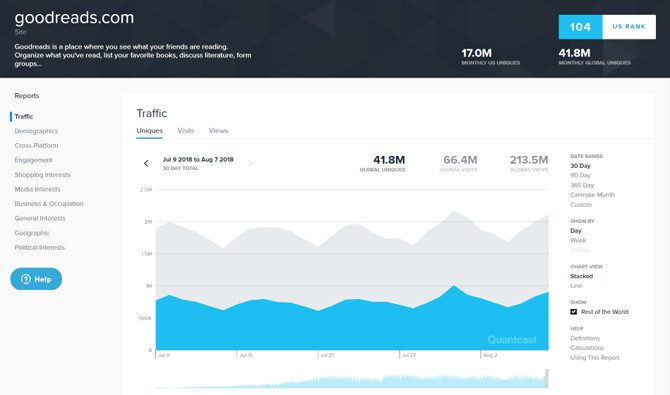Click the Jul 9 2018 to Aug 7 2018 range
The image size is (670, 395).
coord(198,159)
